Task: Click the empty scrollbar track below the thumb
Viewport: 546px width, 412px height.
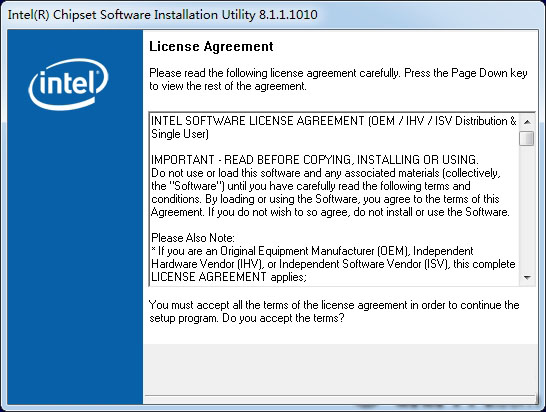Action: (x=527, y=208)
